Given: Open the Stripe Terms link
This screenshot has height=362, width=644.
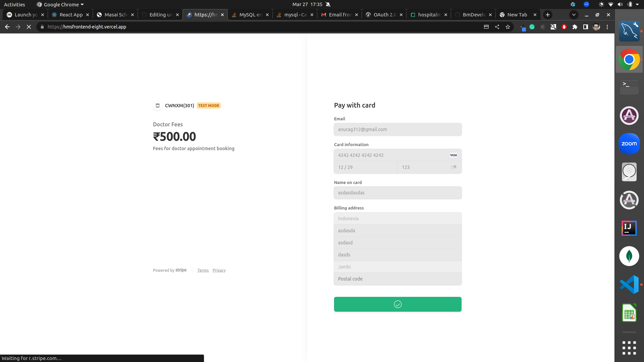Looking at the screenshot, I should (203, 270).
